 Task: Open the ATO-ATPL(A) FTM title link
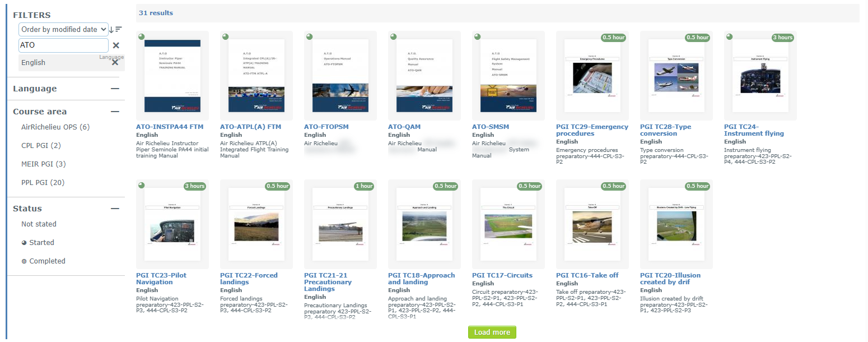click(251, 127)
